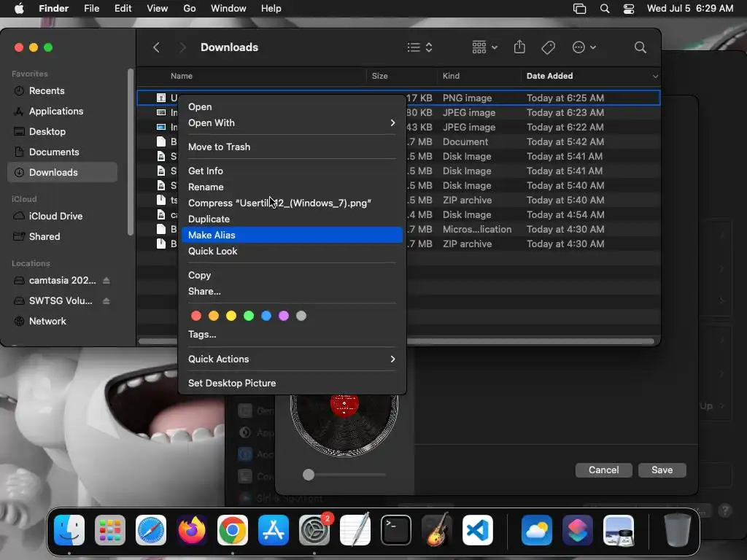The width and height of the screenshot is (747, 560).
Task: Open GarageBand from the Dock
Action: tap(437, 530)
